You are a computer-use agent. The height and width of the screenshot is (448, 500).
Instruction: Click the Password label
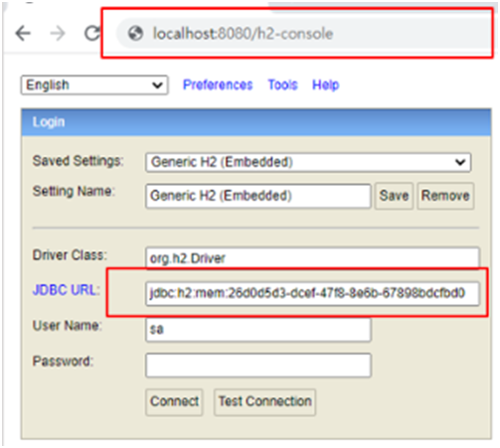point(63,361)
